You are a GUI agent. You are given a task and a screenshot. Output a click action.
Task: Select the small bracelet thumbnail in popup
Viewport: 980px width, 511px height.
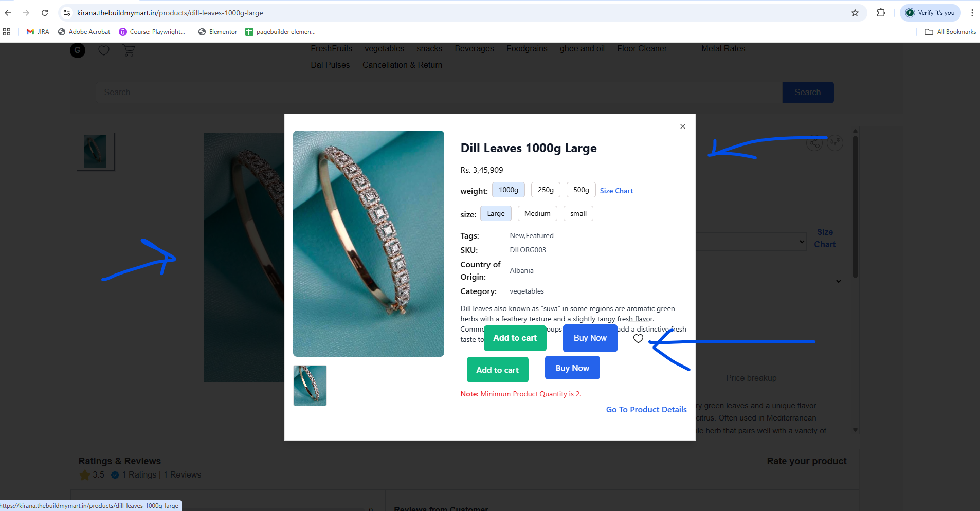[310, 386]
